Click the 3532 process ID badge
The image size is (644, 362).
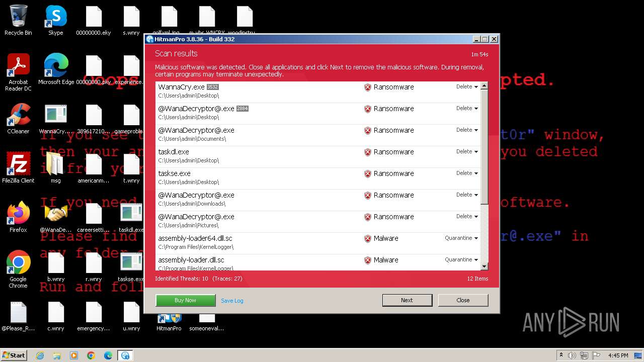(x=212, y=87)
